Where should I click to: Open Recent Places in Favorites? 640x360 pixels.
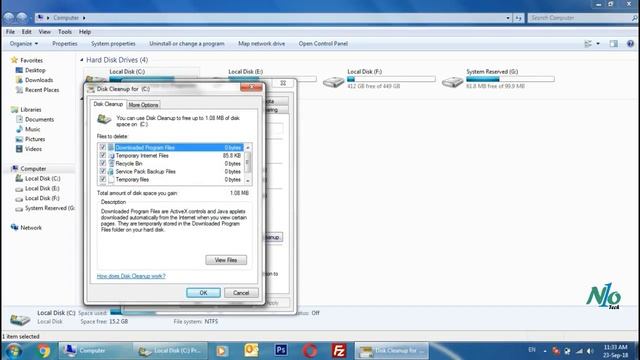click(42, 90)
